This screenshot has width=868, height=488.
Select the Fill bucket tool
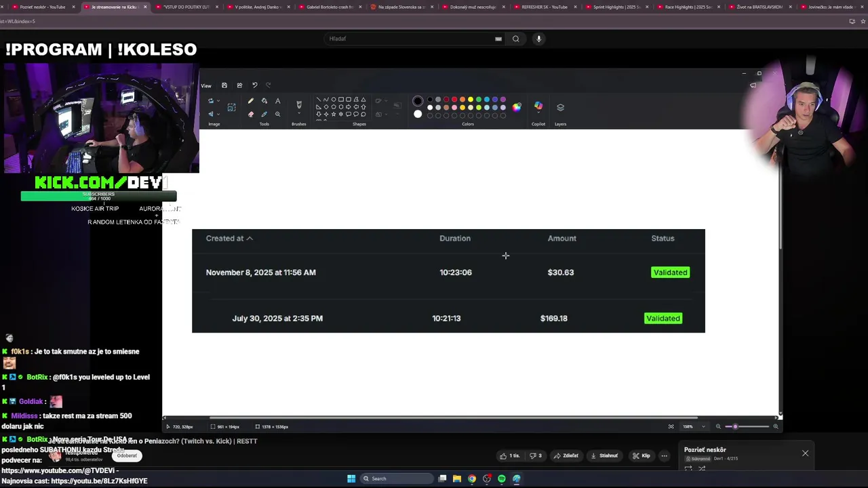[264, 101]
